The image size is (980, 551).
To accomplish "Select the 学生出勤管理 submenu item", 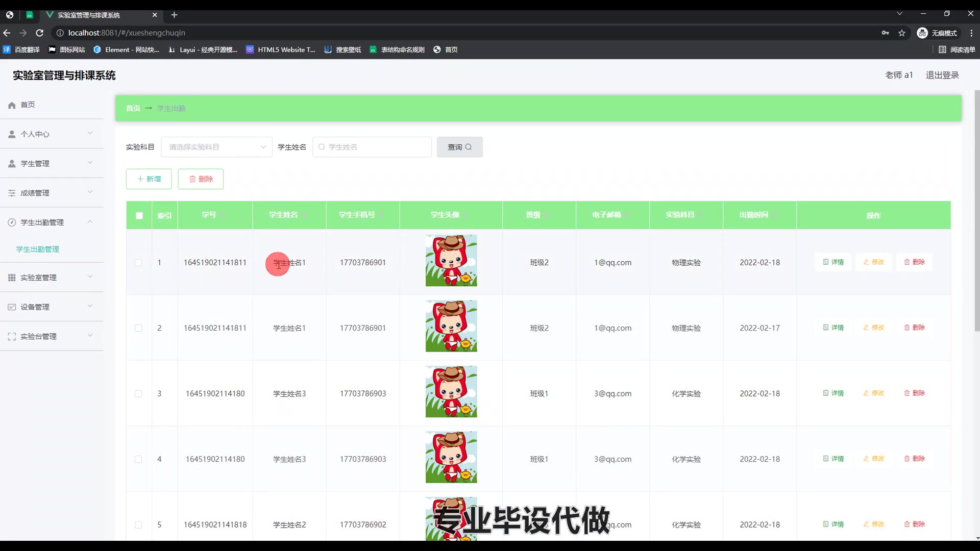I will (38, 249).
